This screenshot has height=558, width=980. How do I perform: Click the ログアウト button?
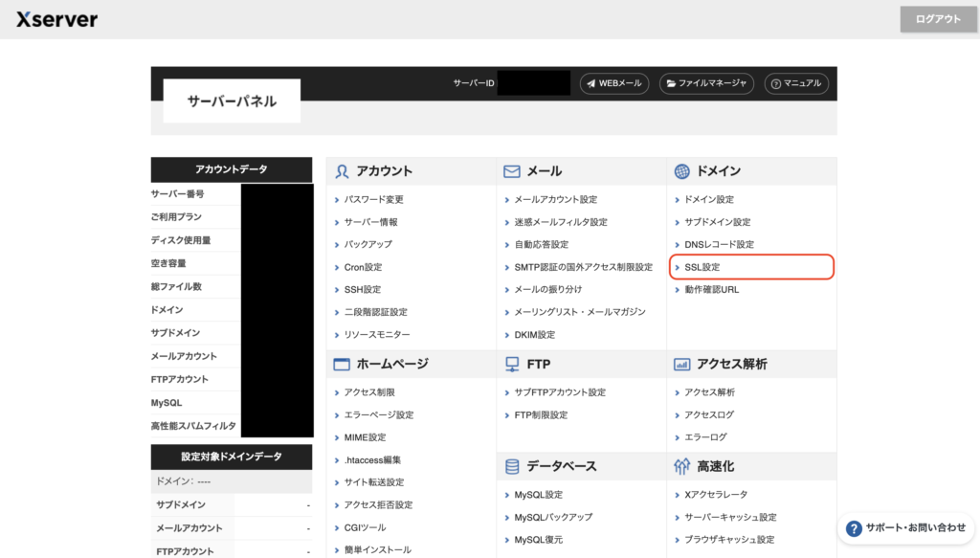(938, 19)
